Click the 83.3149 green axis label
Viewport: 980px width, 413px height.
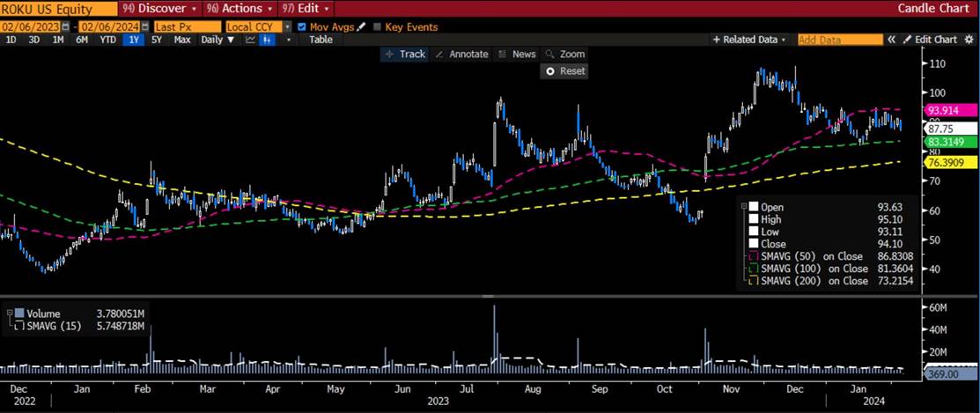pos(949,142)
